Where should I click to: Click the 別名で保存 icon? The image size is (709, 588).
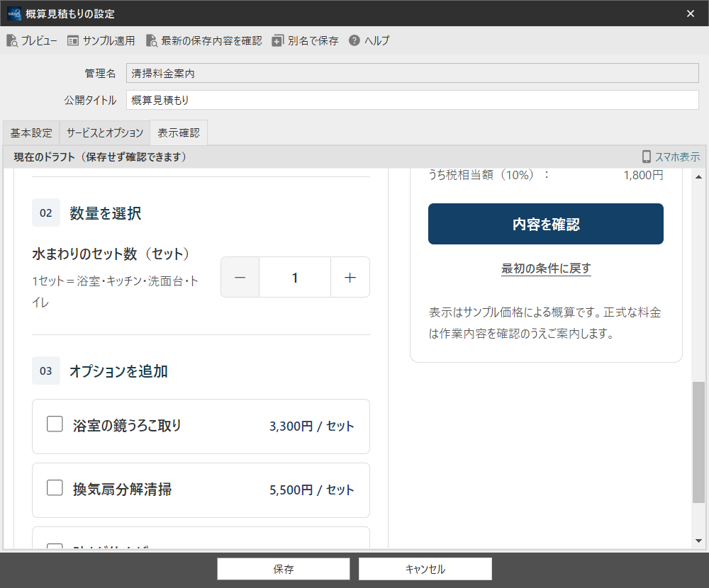click(277, 40)
